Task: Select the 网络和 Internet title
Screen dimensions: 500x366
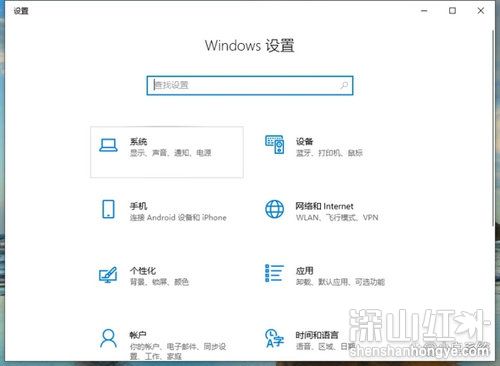Action: pyautogui.click(x=324, y=206)
